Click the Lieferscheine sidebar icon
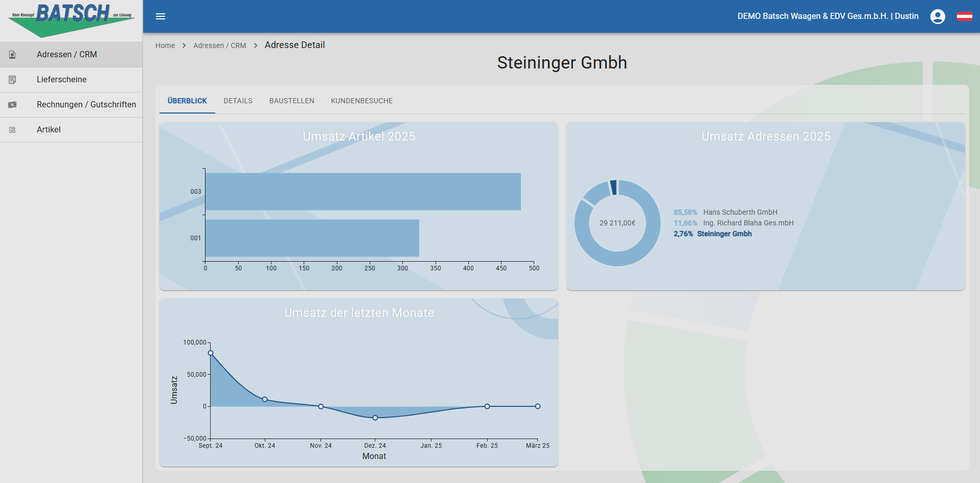This screenshot has width=980, height=483. pos(12,80)
